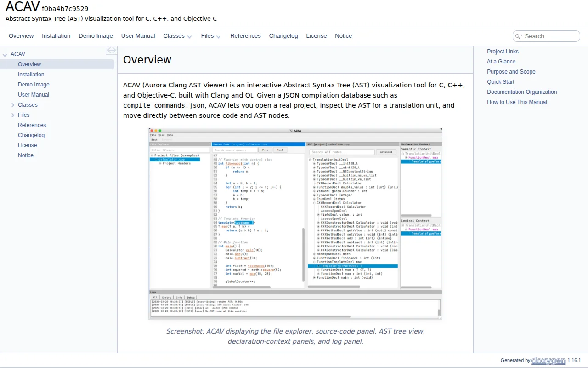Select Classes label in the sidebar tree
Viewport: 588px width, 368px height.
(x=28, y=105)
